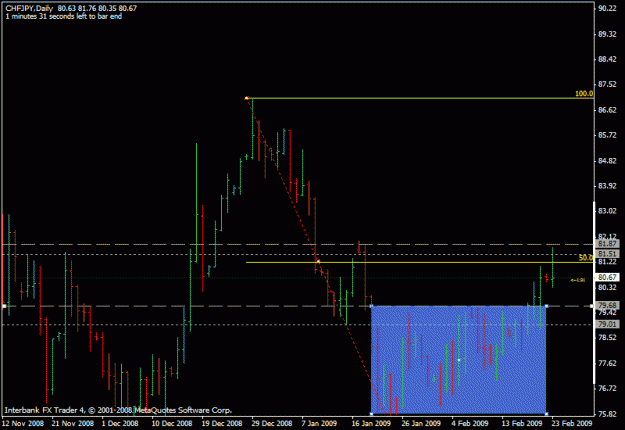Click the 83.02 price scale label
This screenshot has height=430, width=625.
click(607, 211)
